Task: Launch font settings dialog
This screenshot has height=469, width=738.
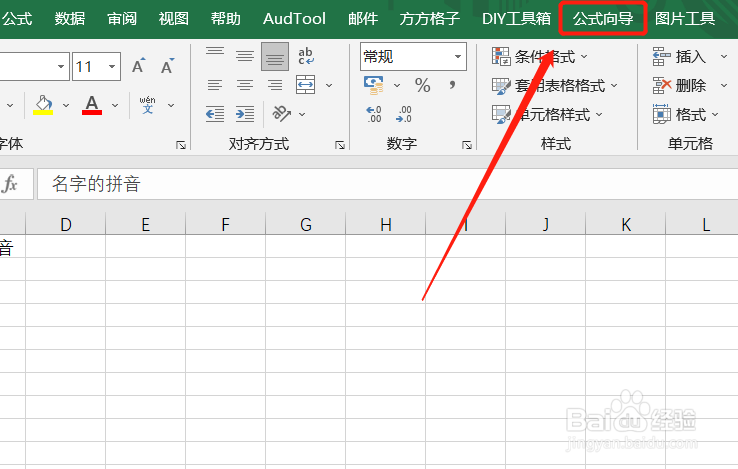Action: click(181, 145)
